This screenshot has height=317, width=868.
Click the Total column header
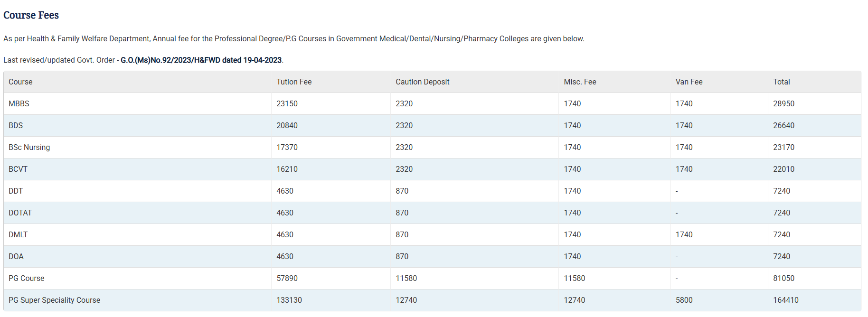tap(781, 82)
